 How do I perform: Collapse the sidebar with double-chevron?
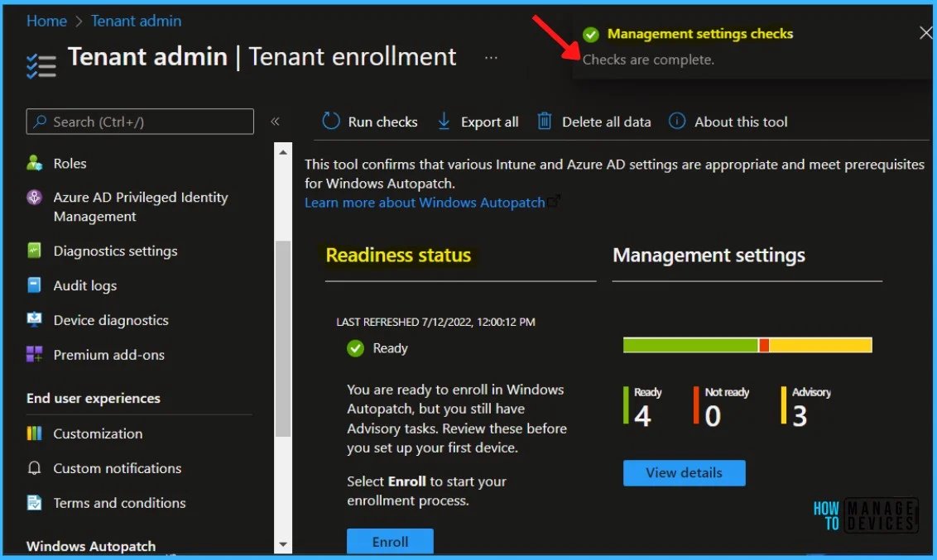point(275,122)
